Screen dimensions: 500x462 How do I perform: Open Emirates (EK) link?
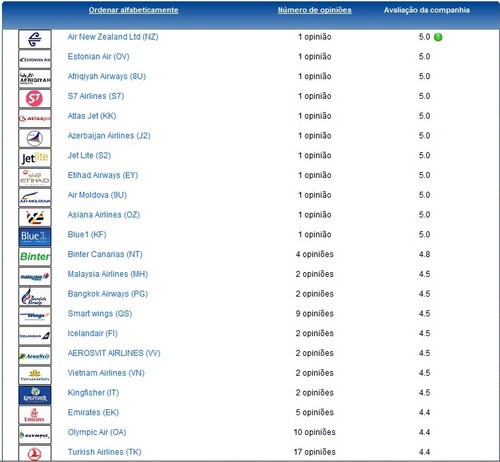[x=93, y=412]
